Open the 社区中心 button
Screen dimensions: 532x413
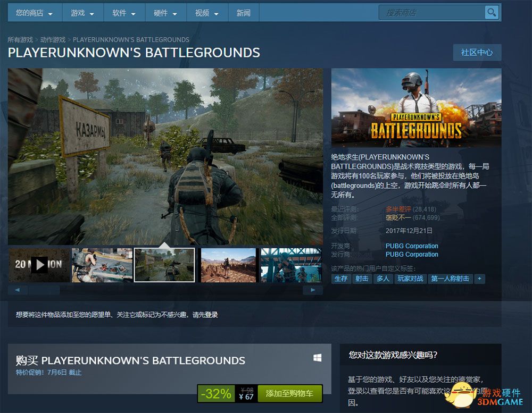click(477, 53)
